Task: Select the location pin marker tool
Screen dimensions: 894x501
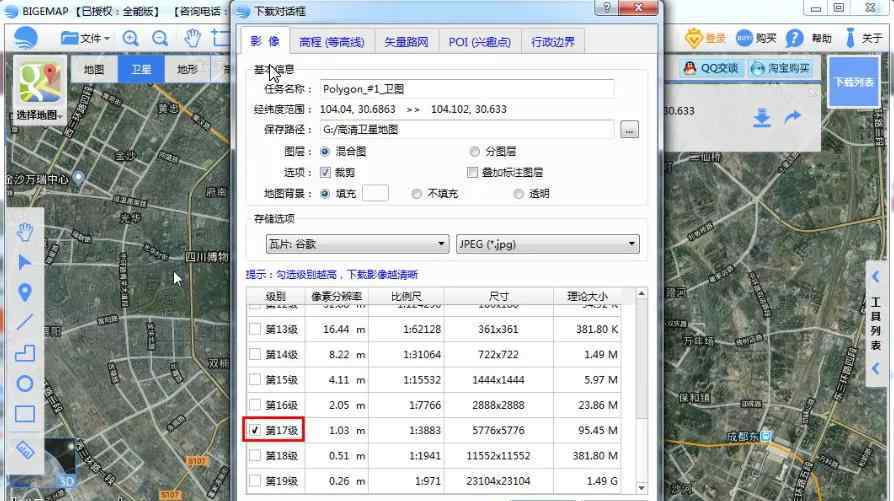Action: pos(25,292)
